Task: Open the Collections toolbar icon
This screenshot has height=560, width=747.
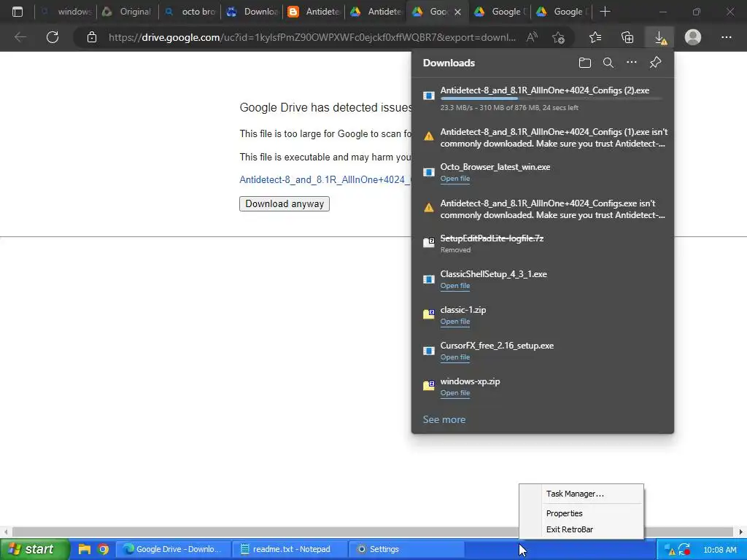Action: [x=627, y=37]
